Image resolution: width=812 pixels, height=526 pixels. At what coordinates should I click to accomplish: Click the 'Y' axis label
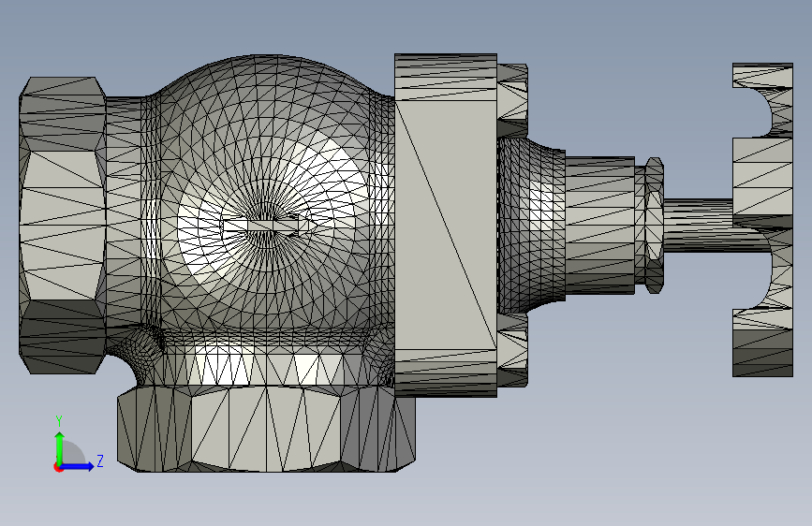coord(59,421)
